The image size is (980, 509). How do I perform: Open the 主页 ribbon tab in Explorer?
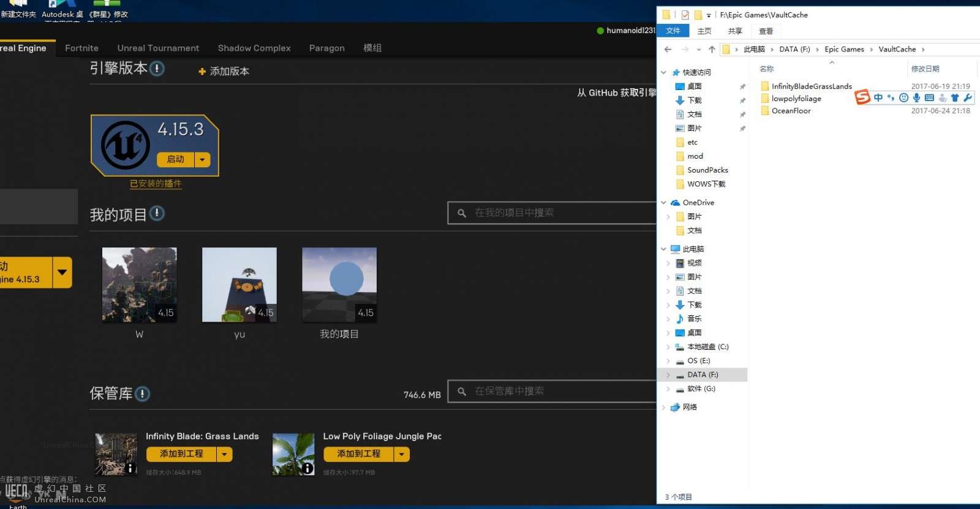(704, 31)
